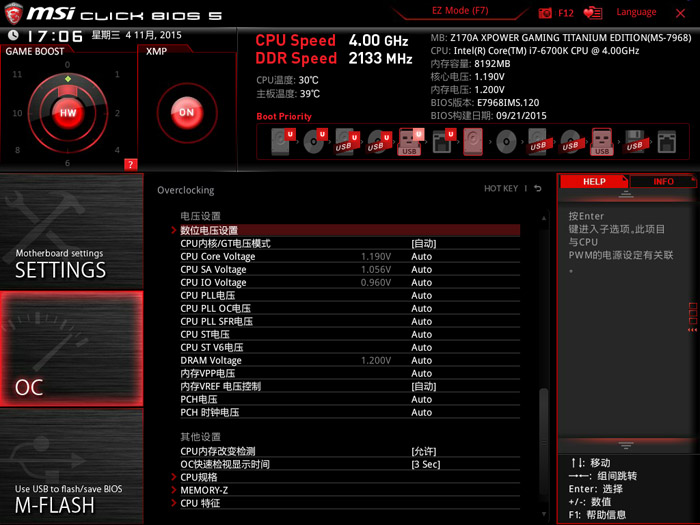Image resolution: width=700 pixels, height=525 pixels.
Task: Toggle the Game Boost HW knob
Action: pyautogui.click(x=68, y=113)
